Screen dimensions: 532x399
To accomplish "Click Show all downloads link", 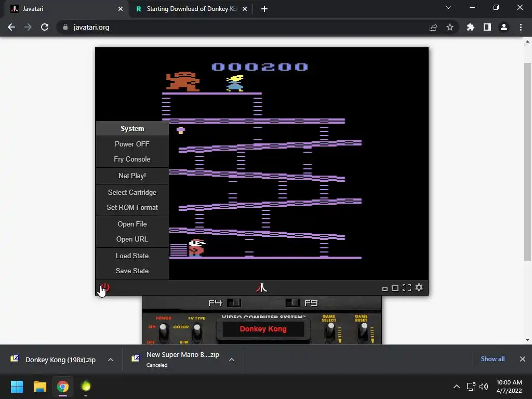I will click(493, 359).
